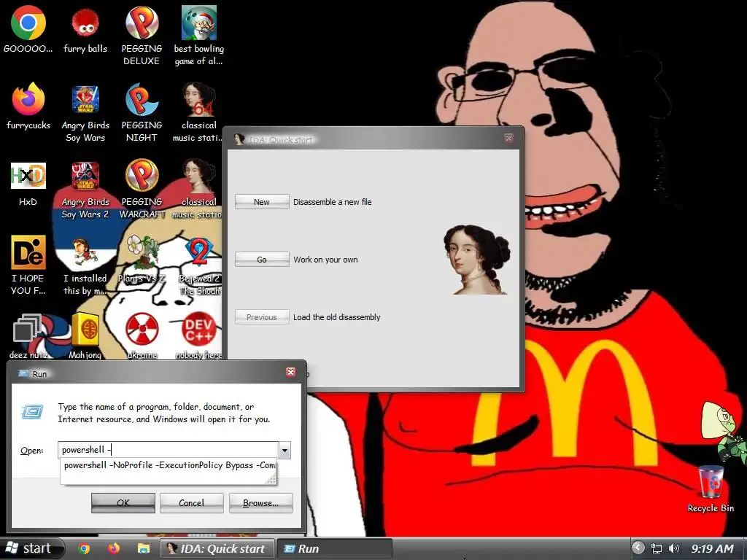Click New to disassemble a new file
This screenshot has height=560, width=747.
pos(262,202)
